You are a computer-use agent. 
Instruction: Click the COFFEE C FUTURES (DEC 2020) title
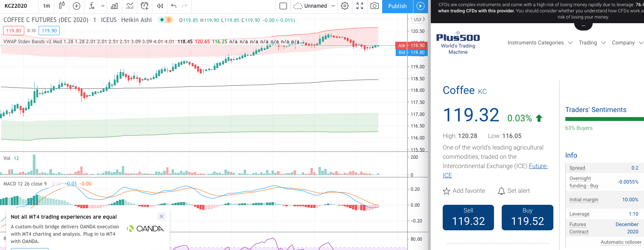pyautogui.click(x=46, y=20)
